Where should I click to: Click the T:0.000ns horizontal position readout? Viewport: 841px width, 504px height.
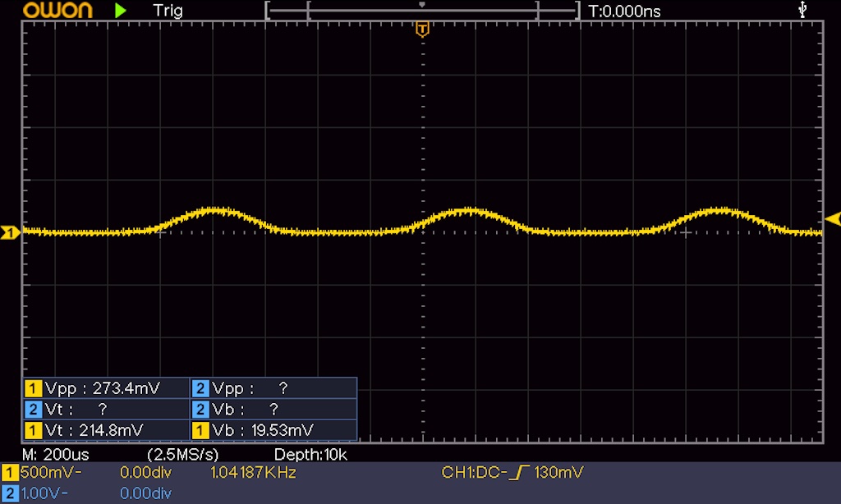[624, 11]
